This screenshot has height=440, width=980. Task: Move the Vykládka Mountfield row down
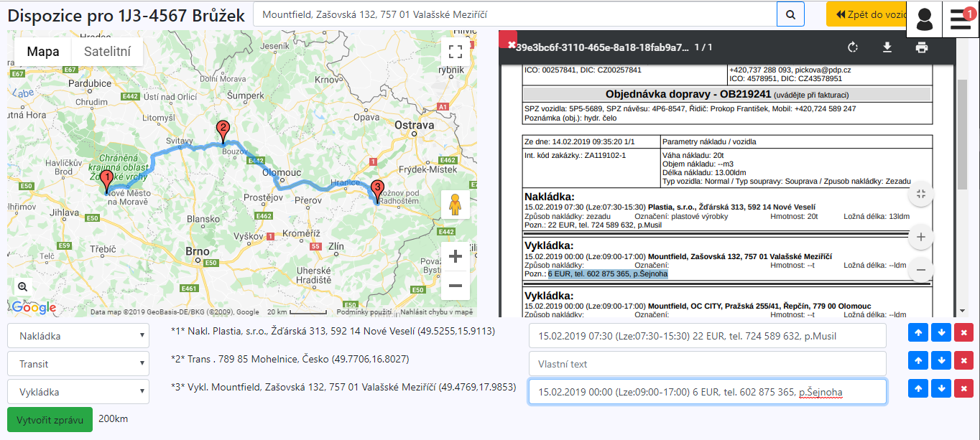coord(940,389)
